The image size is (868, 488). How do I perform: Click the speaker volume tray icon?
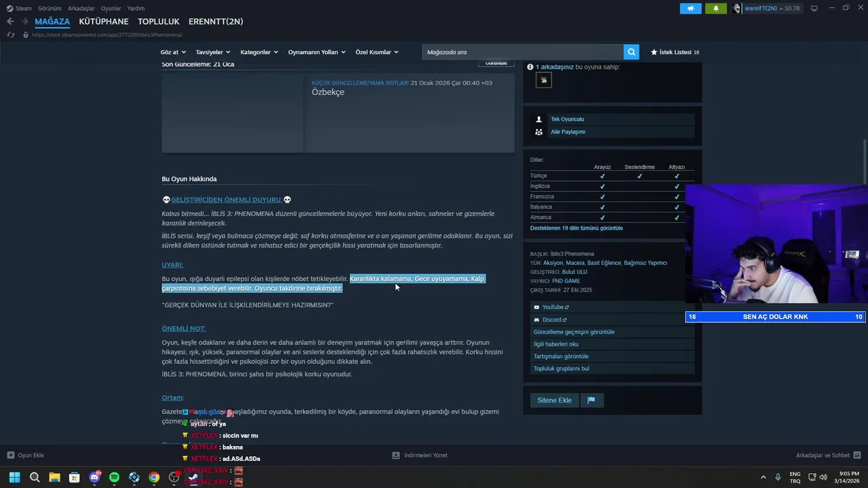click(x=823, y=477)
